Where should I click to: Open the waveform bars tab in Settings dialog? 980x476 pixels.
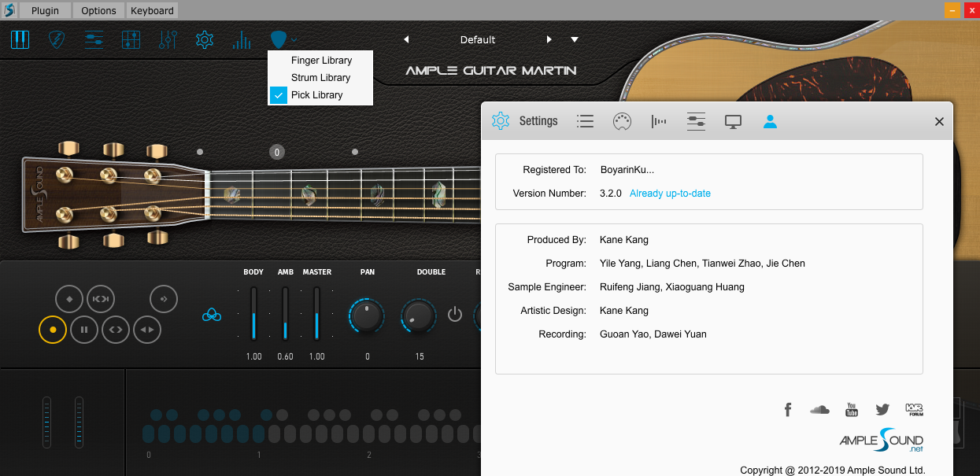tap(659, 121)
